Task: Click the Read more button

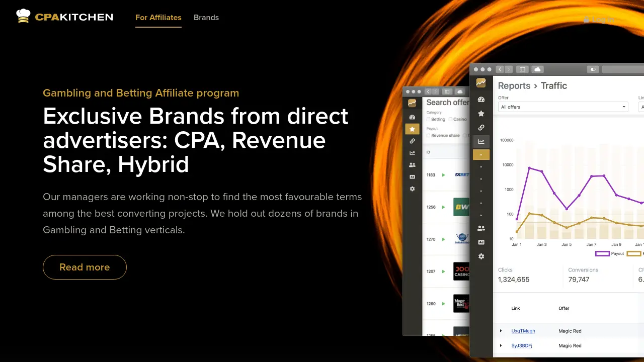Action: 85,267
